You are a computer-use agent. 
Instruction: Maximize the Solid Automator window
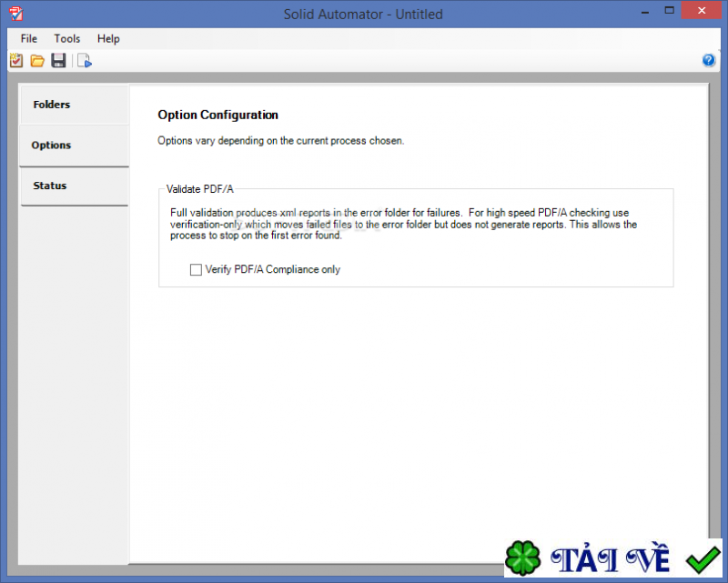coord(669,11)
